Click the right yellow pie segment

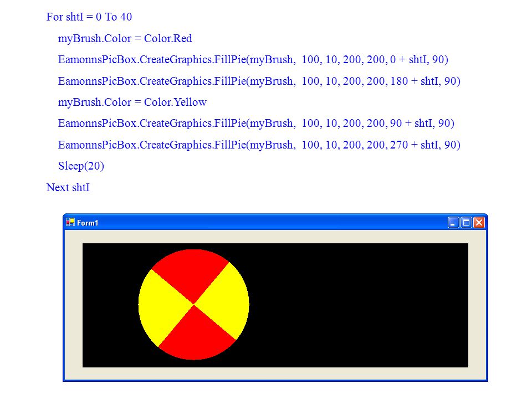click(x=226, y=301)
